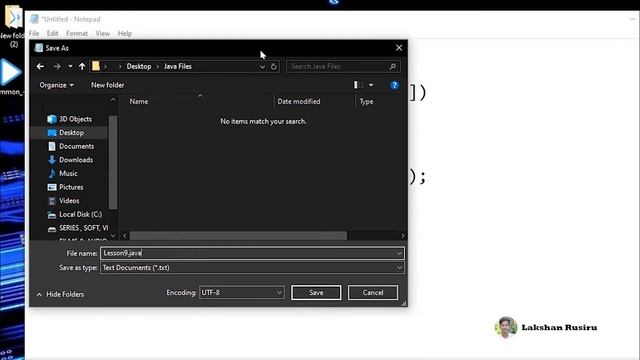
Task: Click the horizontal scrollbar in file list
Action: 238,236
